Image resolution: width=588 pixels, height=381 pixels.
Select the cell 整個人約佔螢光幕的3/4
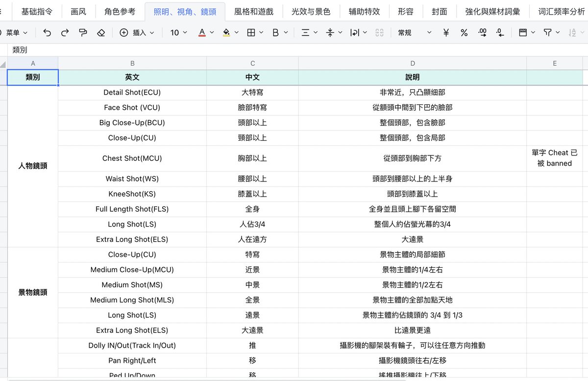pos(413,224)
